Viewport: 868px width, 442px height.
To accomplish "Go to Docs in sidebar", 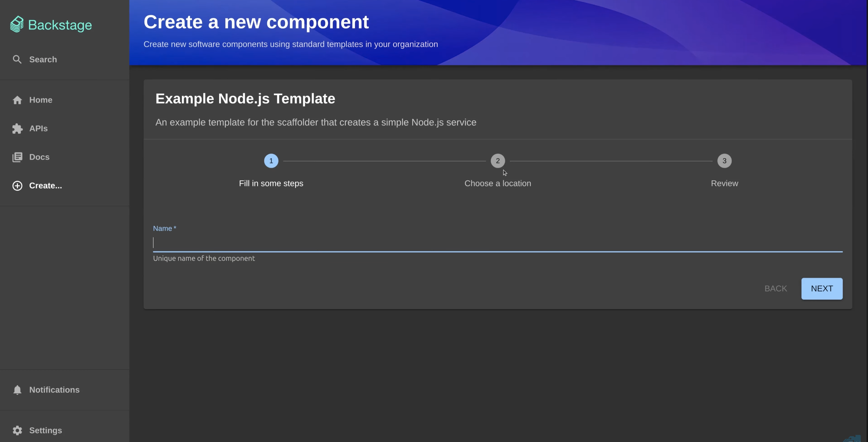I will click(39, 157).
